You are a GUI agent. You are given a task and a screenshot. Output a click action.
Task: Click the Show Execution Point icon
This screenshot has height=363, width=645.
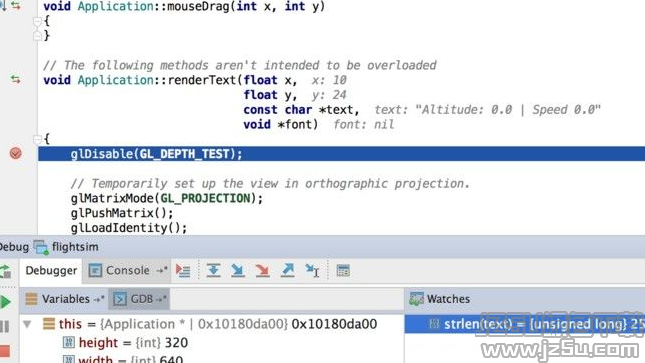(183, 270)
